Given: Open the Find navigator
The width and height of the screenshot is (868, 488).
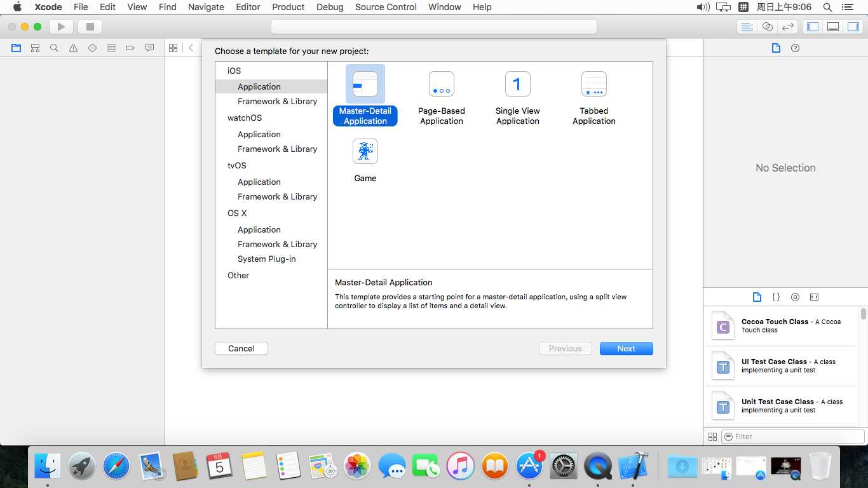Looking at the screenshot, I should pos(55,48).
